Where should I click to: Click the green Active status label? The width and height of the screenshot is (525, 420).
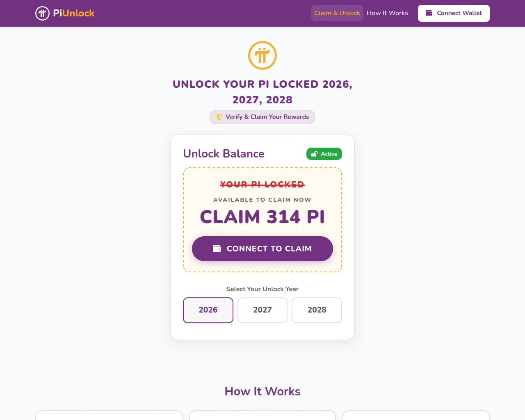[329, 154]
